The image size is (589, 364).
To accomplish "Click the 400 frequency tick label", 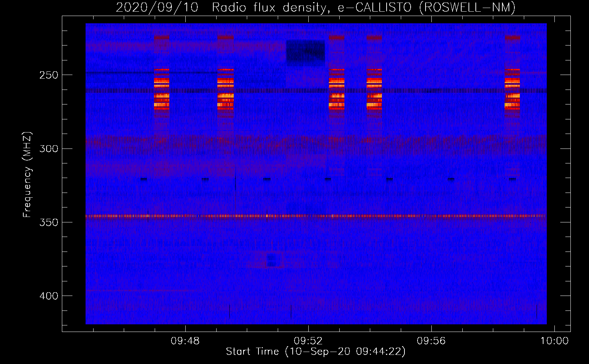I will [49, 296].
